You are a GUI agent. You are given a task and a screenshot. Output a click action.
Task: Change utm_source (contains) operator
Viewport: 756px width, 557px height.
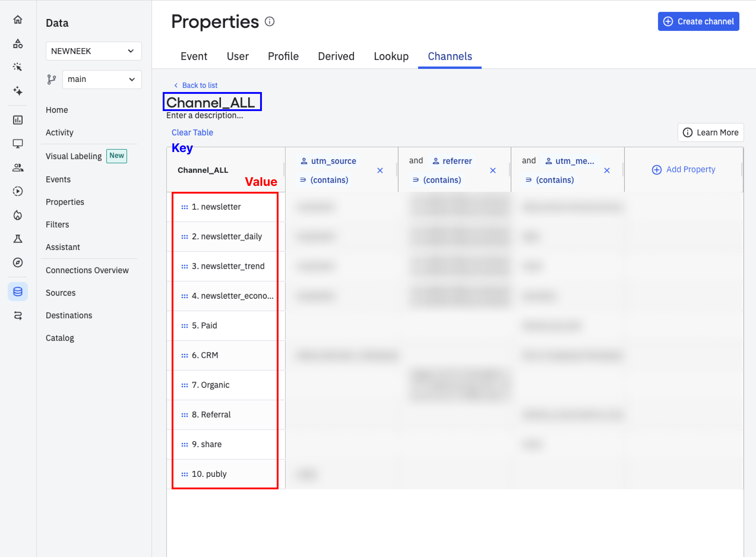coord(324,180)
